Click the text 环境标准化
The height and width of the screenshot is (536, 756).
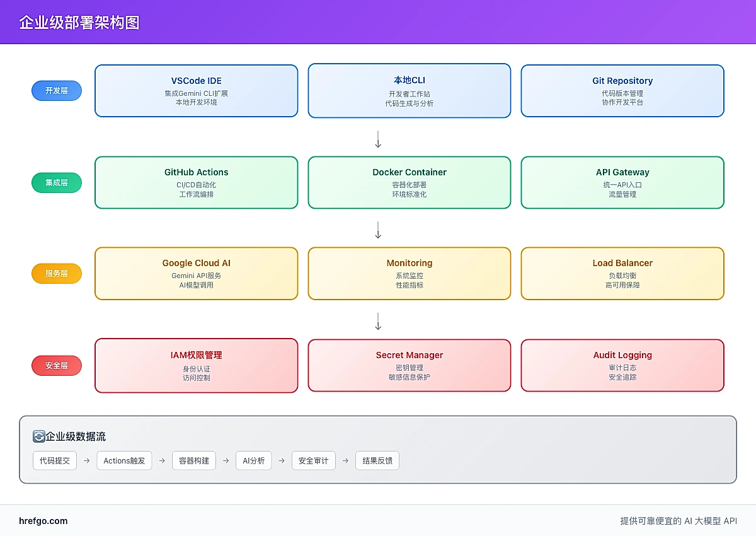409,194
